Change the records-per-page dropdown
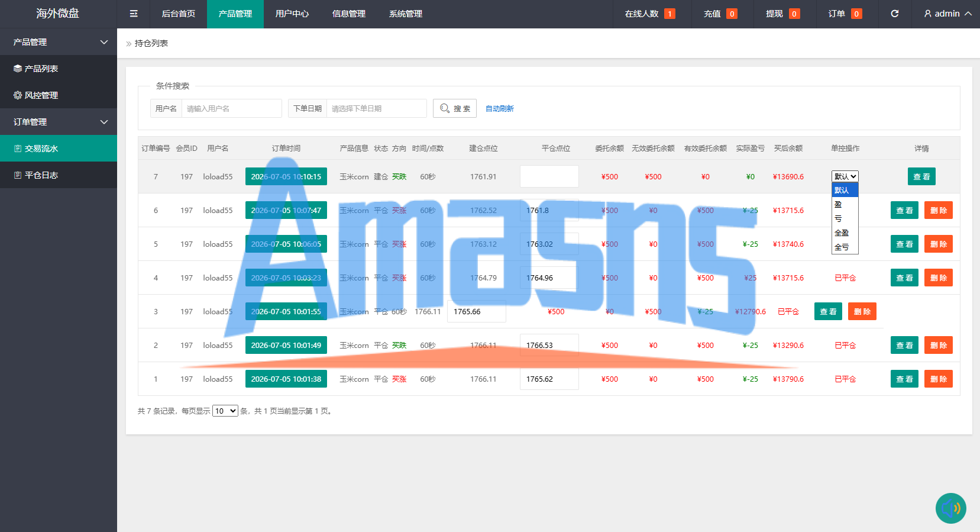 pyautogui.click(x=225, y=411)
